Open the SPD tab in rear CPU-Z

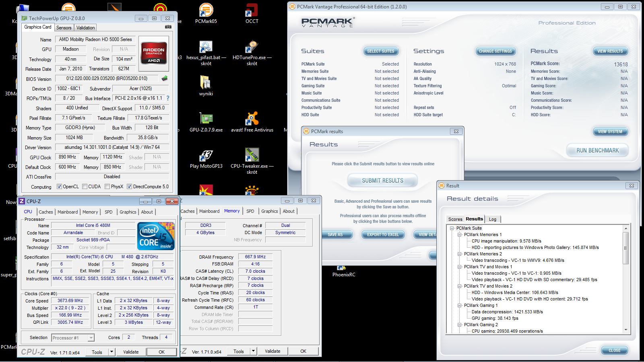(250, 211)
